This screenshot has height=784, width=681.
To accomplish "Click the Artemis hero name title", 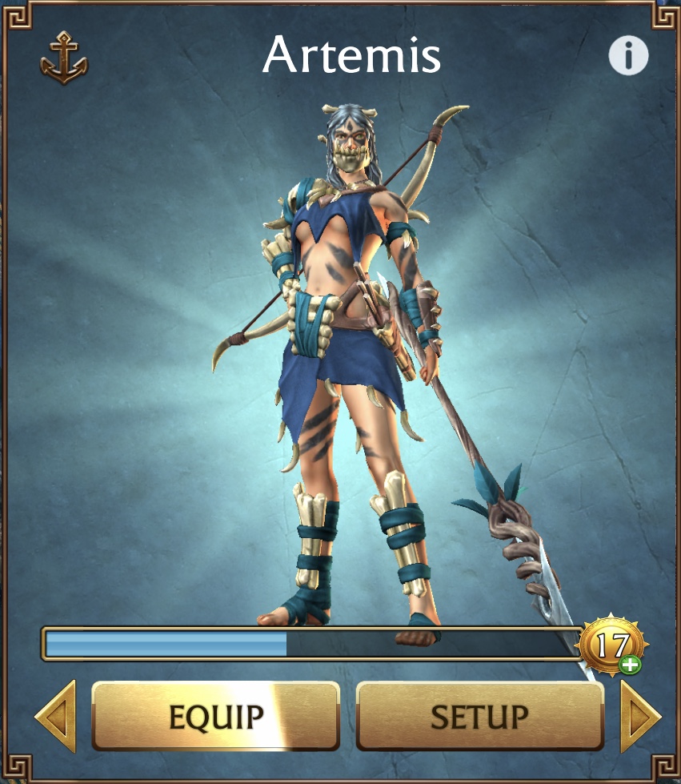I will [351, 54].
